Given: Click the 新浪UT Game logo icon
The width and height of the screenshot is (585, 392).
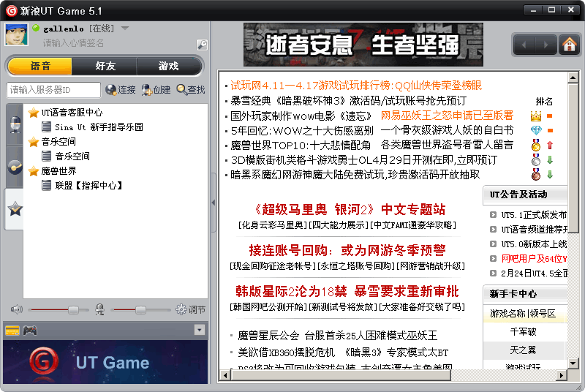Looking at the screenshot, I should 11,11.
